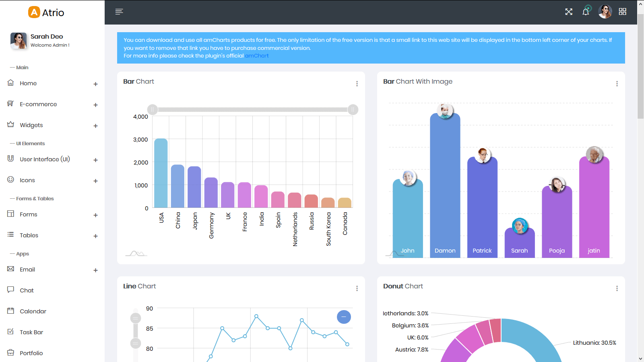Screen dimensions: 644x362
Task: Open the notifications bell
Action: pyautogui.click(x=586, y=12)
